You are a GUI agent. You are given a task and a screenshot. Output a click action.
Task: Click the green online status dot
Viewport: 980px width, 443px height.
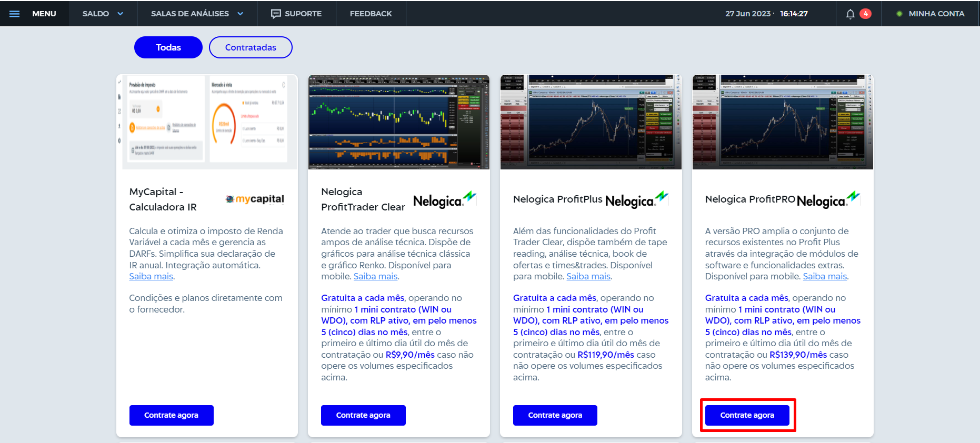pyautogui.click(x=899, y=14)
